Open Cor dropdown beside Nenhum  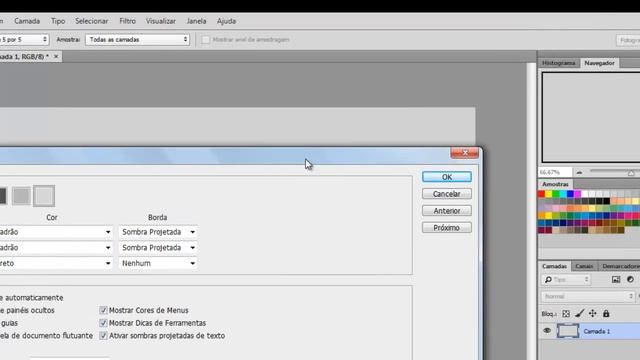pyautogui.click(x=56, y=263)
